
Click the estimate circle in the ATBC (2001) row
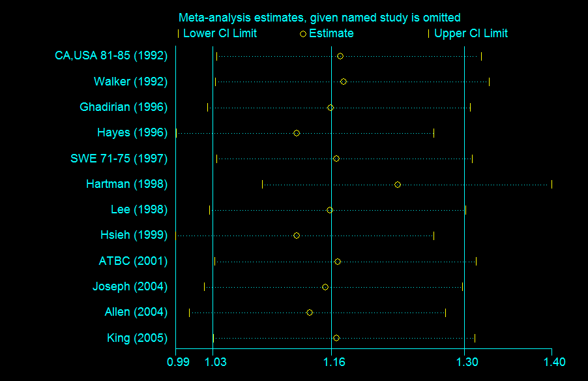338,262
